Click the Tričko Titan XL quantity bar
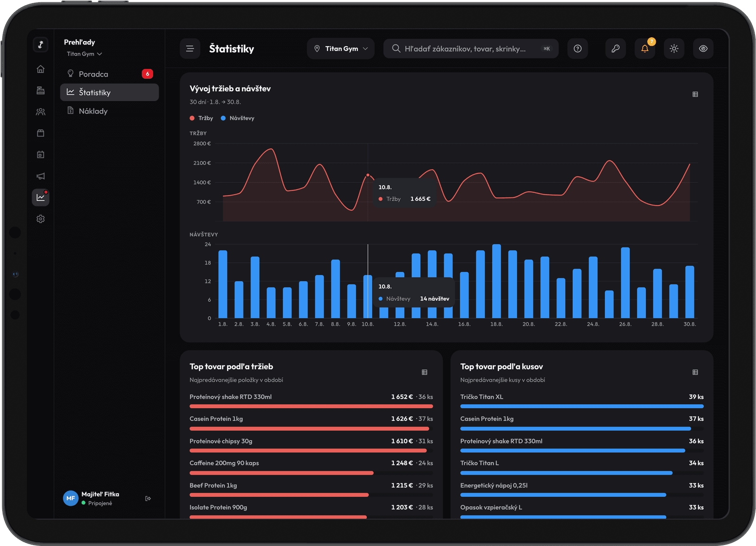The width and height of the screenshot is (756, 546). 582,406
